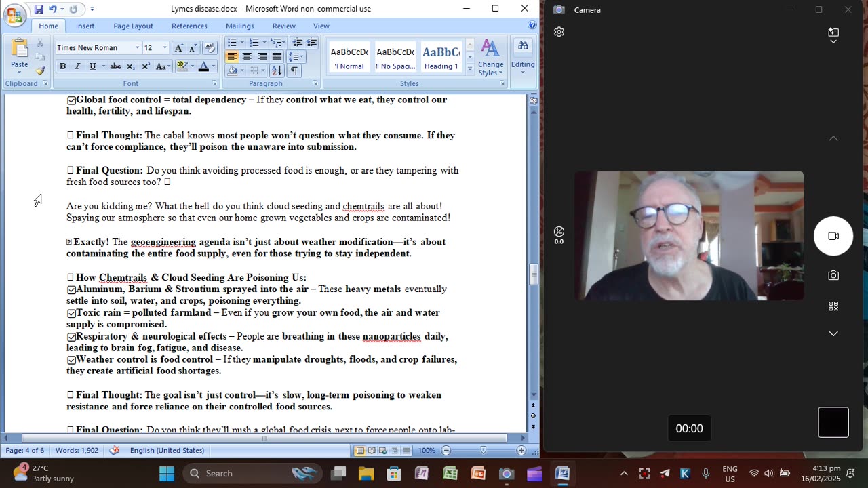This screenshot has height=488, width=868.
Task: Justify the paragraph text
Action: (x=277, y=57)
